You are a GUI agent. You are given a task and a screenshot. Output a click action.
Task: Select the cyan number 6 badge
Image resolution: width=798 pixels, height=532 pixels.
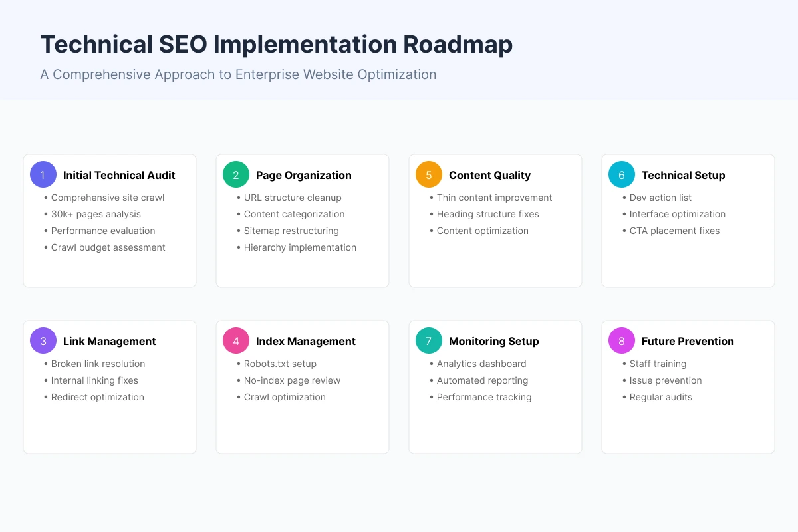tap(621, 174)
